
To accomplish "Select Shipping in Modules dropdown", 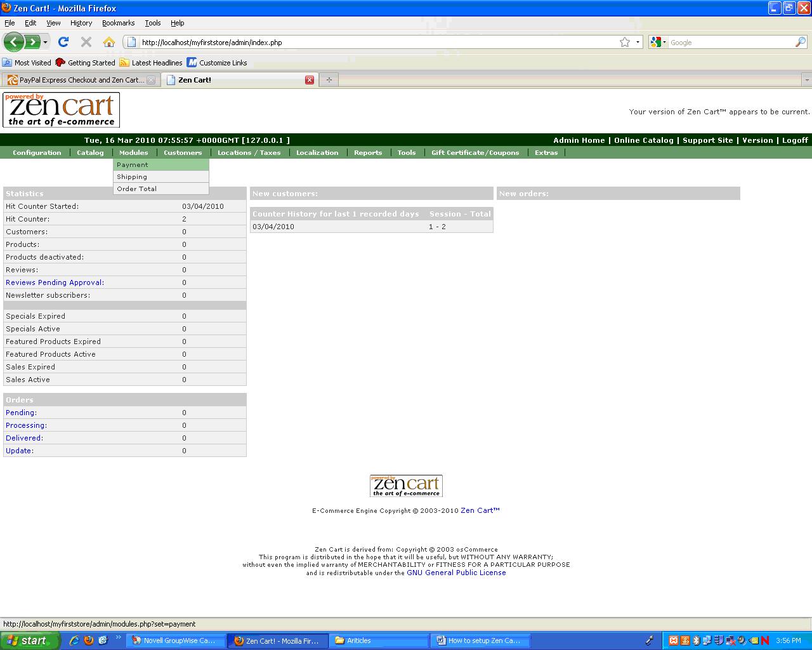I will pyautogui.click(x=161, y=177).
